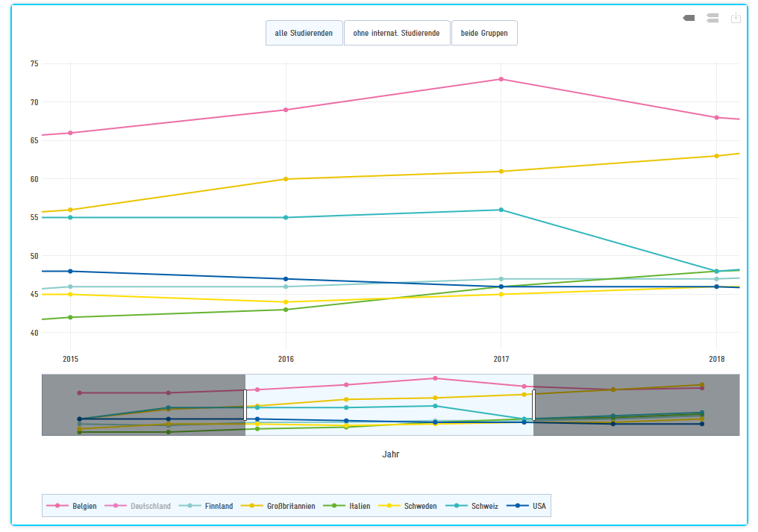Click the left range slider handle

[245, 404]
